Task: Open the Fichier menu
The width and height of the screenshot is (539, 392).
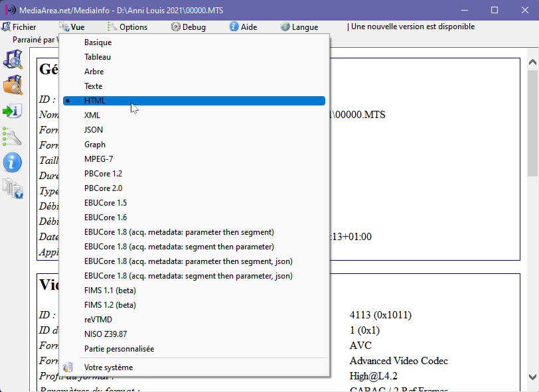Action: point(19,27)
